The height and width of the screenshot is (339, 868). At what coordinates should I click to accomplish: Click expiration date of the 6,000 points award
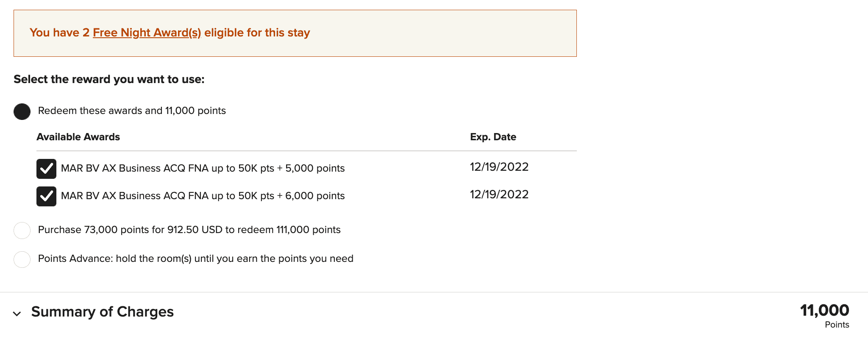click(499, 195)
